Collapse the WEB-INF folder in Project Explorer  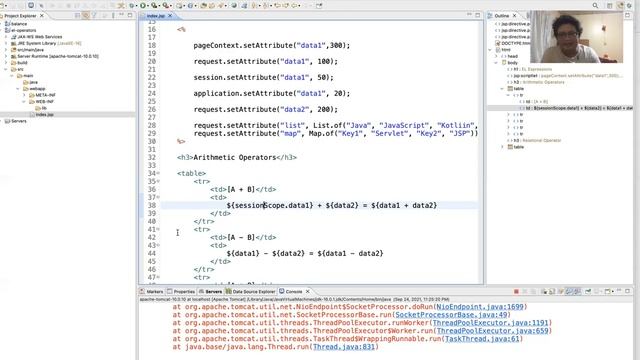[x=24, y=102]
